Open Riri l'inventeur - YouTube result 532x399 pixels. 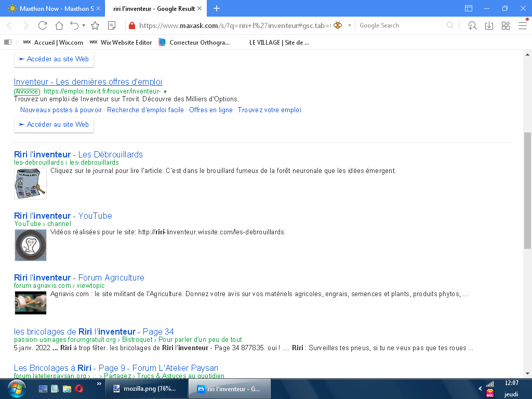(x=63, y=216)
